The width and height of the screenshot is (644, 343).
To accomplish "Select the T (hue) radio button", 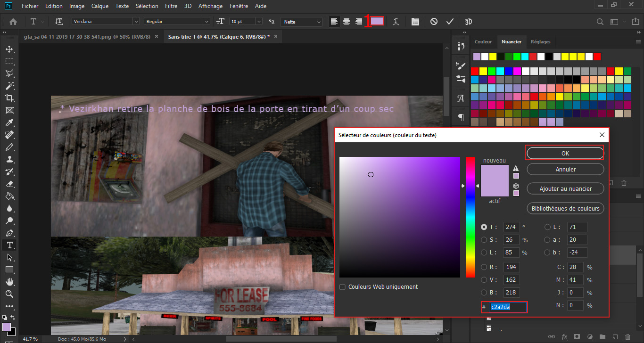I will click(484, 227).
